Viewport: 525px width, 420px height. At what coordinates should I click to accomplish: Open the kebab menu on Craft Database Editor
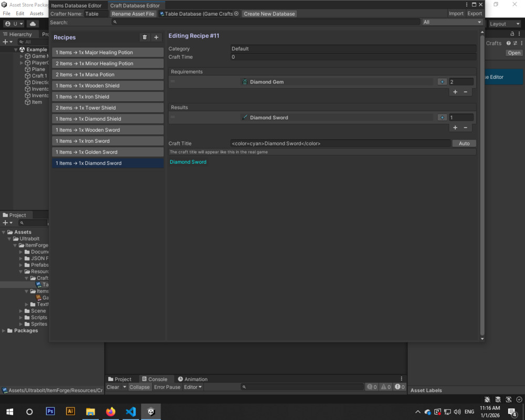coord(466,4)
